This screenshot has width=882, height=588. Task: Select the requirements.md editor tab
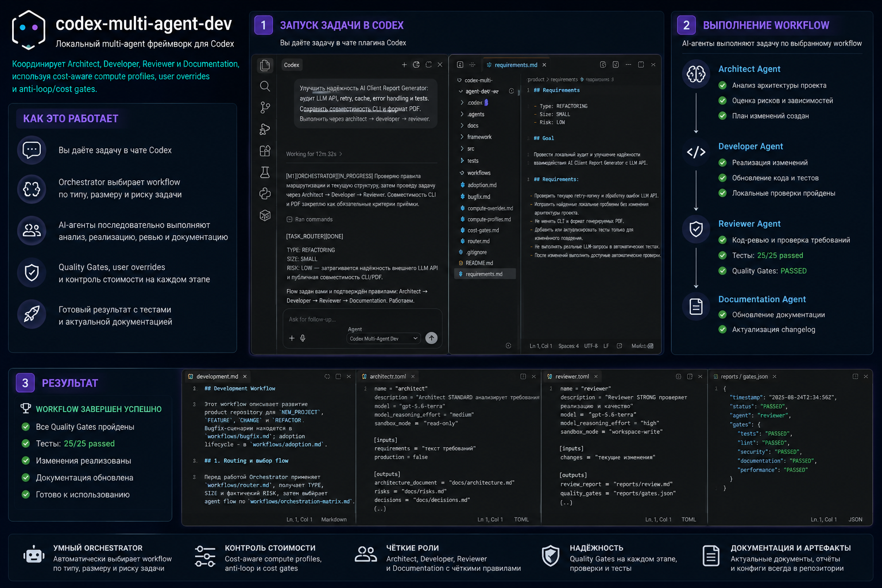click(516, 65)
